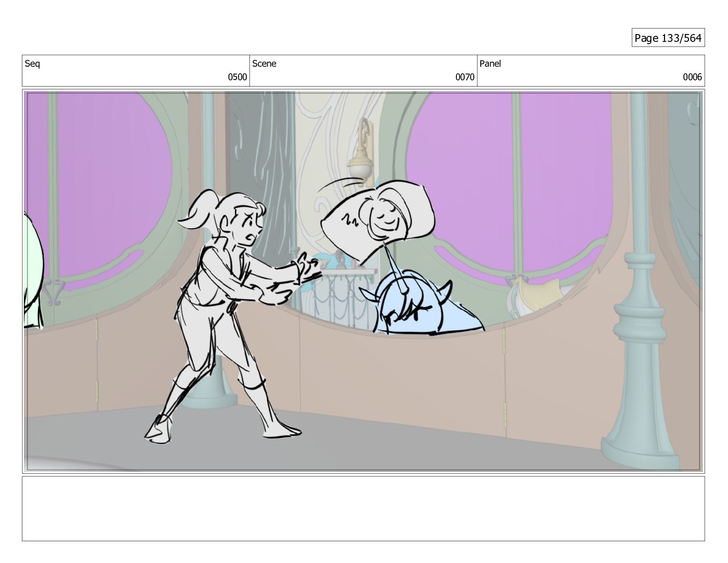728x563 pixels.
Task: Select the Scene header label
Action: (264, 64)
